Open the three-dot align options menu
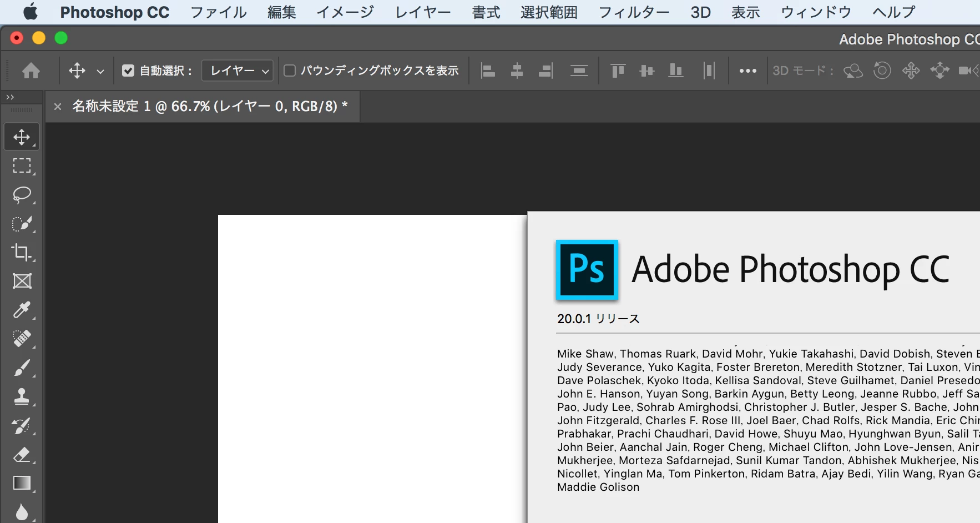Image resolution: width=980 pixels, height=523 pixels. tap(747, 71)
